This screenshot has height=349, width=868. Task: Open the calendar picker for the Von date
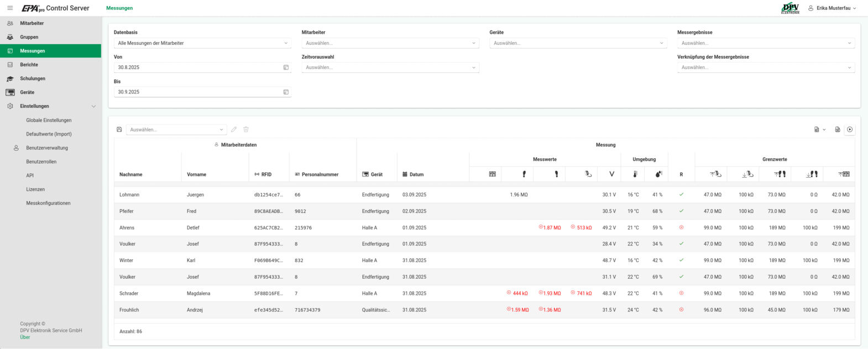[286, 67]
